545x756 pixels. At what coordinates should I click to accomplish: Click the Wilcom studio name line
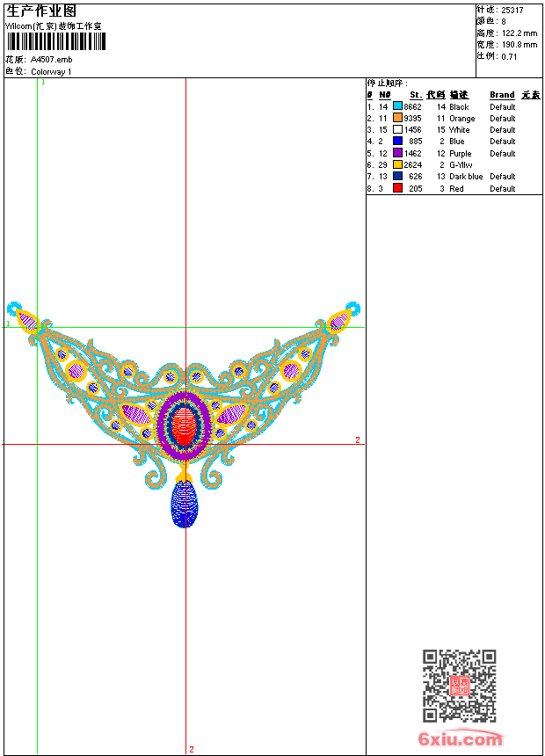coord(53,26)
